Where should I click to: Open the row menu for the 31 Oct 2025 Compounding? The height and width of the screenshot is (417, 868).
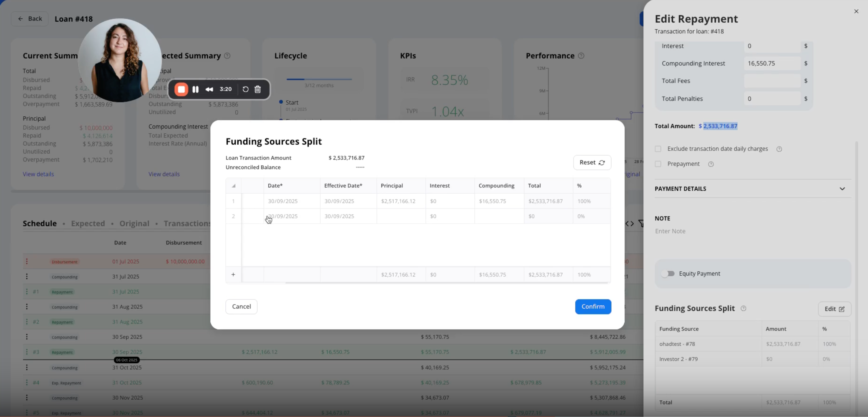click(x=27, y=367)
